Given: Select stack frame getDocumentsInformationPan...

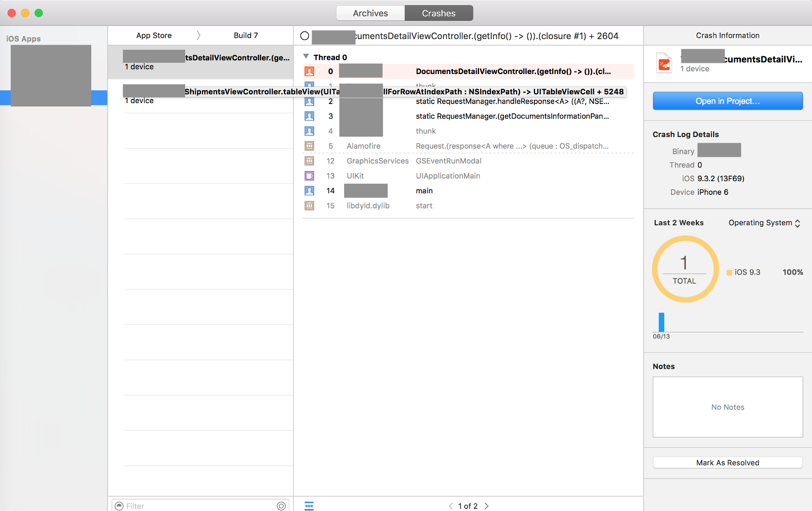Looking at the screenshot, I should pyautogui.click(x=512, y=116).
